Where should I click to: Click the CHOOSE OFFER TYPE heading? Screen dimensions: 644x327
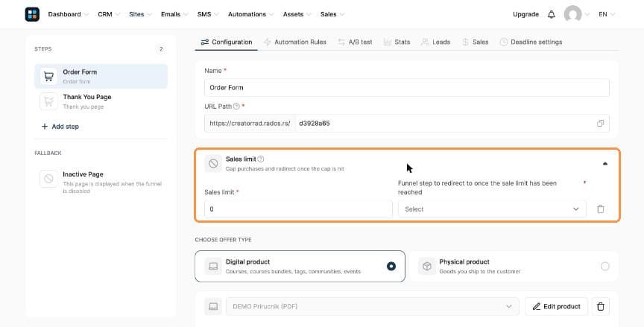pyautogui.click(x=223, y=240)
